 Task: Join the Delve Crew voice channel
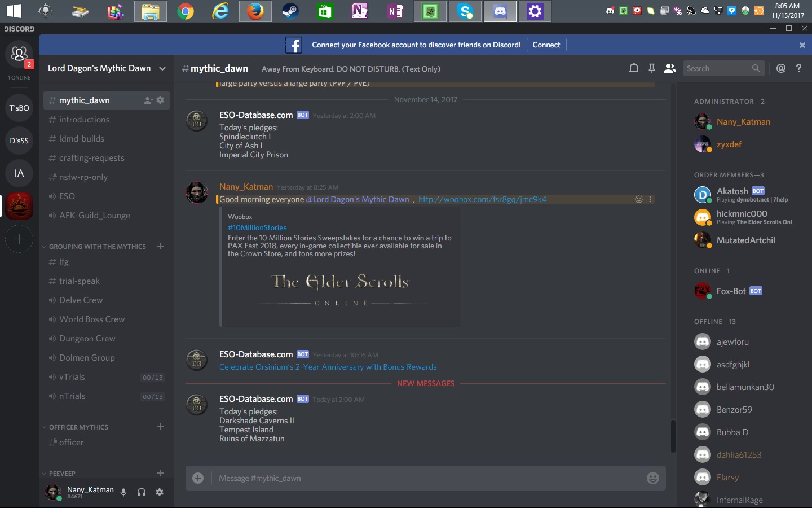[x=107, y=300]
